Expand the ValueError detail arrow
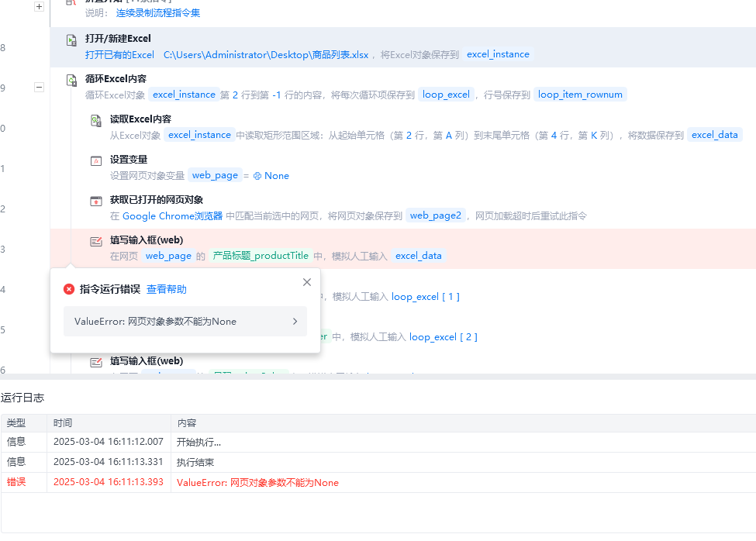The width and height of the screenshot is (756, 541). point(295,322)
